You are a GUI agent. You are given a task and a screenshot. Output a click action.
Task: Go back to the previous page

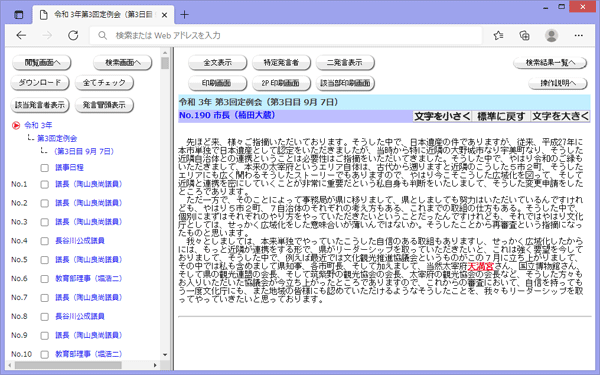coord(21,36)
